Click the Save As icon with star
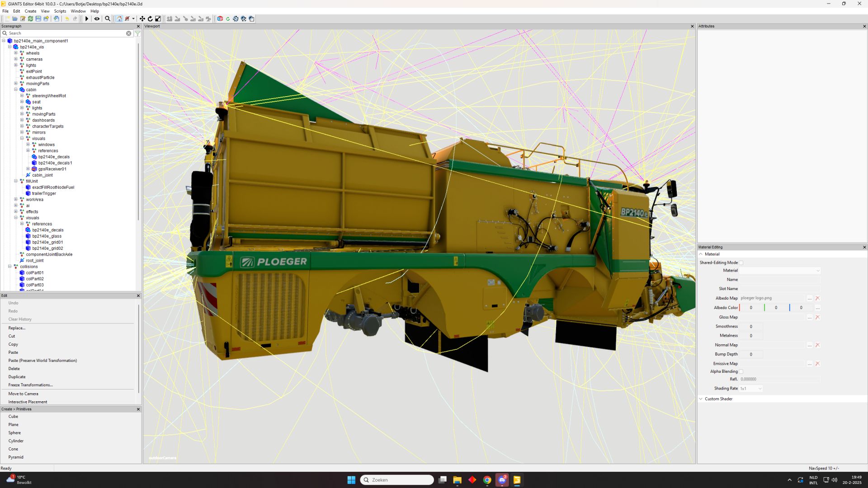 tap(46, 19)
